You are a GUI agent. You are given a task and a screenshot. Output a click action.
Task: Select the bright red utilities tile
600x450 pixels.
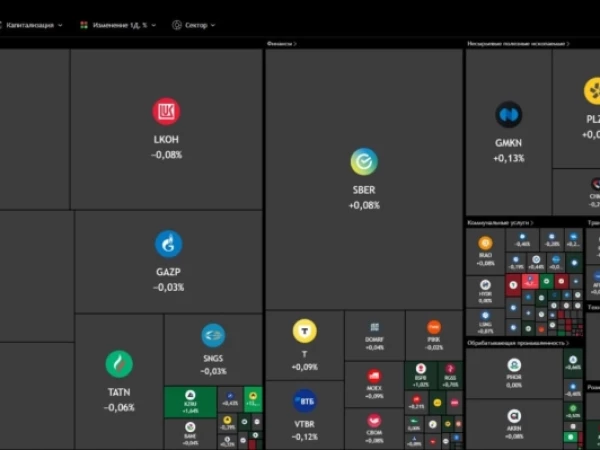[530, 281]
